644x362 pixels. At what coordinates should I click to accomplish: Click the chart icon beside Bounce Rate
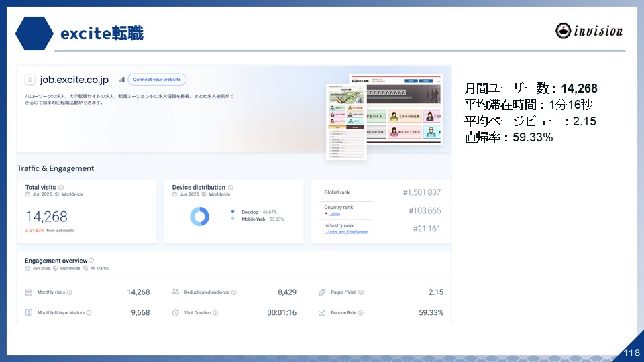[322, 313]
